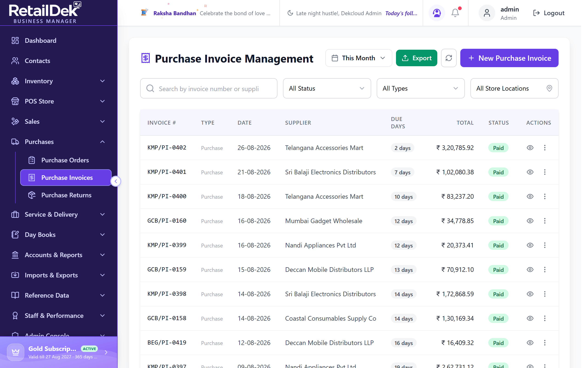Image resolution: width=588 pixels, height=368 pixels.
Task: Open the All Status filter dropdown
Action: click(327, 88)
